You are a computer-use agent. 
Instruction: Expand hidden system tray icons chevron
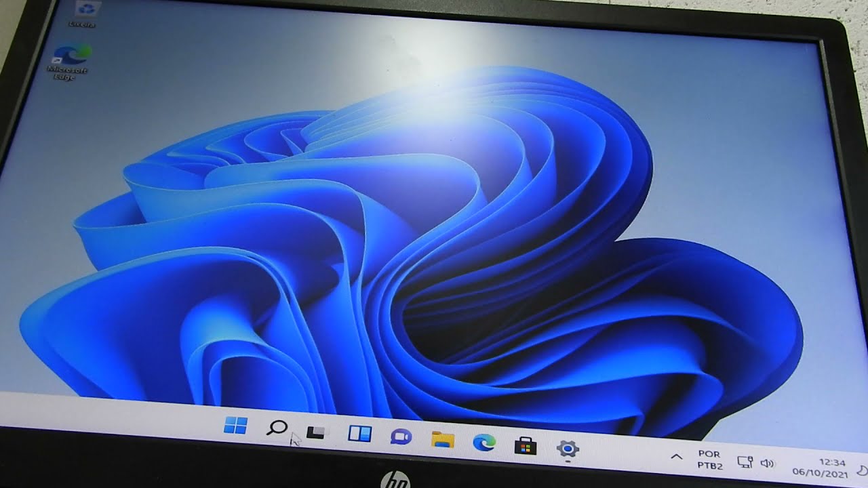pos(676,457)
